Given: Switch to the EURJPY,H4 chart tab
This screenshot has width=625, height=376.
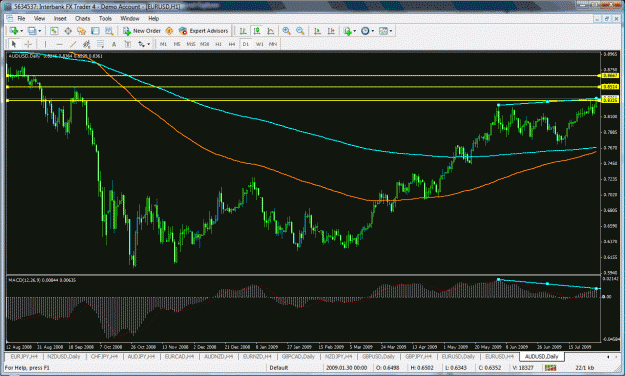Looking at the screenshot, I should [x=24, y=356].
